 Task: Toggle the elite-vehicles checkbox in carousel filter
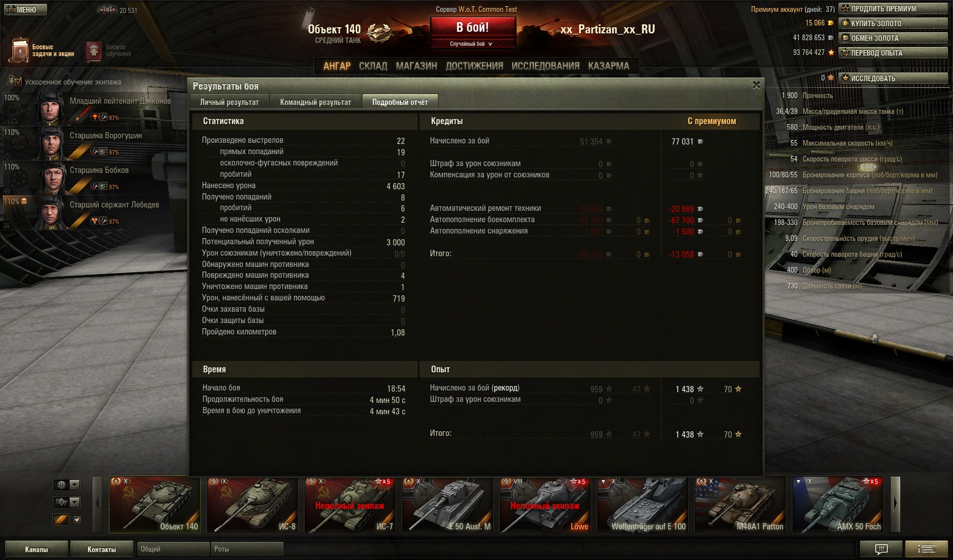[77, 519]
